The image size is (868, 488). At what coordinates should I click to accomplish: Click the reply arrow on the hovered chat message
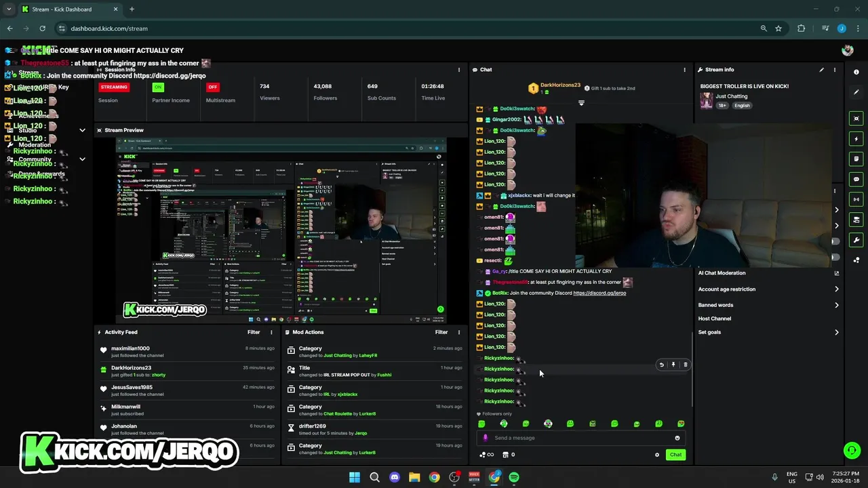click(662, 365)
